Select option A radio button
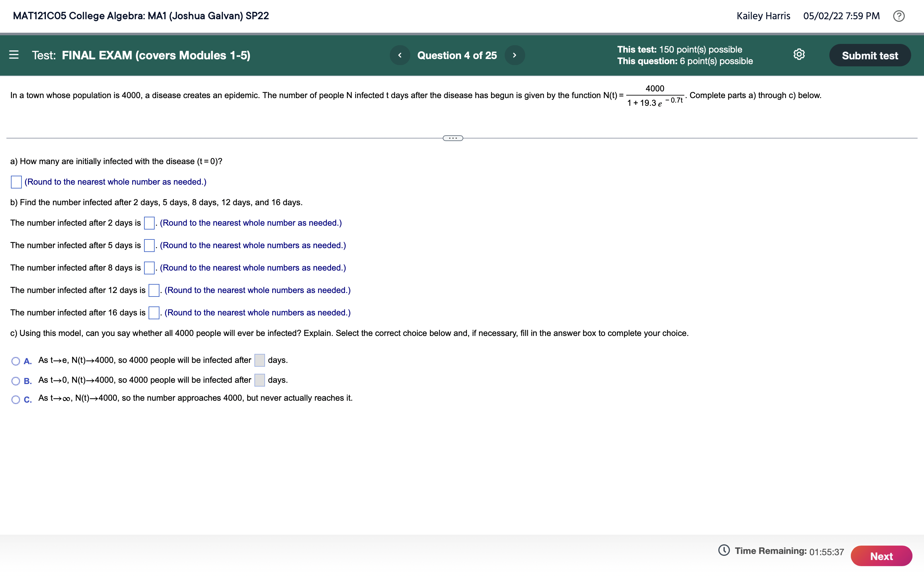 point(16,361)
